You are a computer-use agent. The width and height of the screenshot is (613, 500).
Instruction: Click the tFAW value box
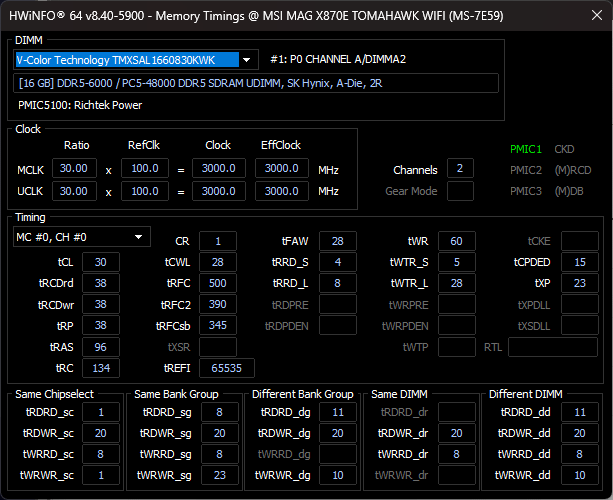point(337,241)
